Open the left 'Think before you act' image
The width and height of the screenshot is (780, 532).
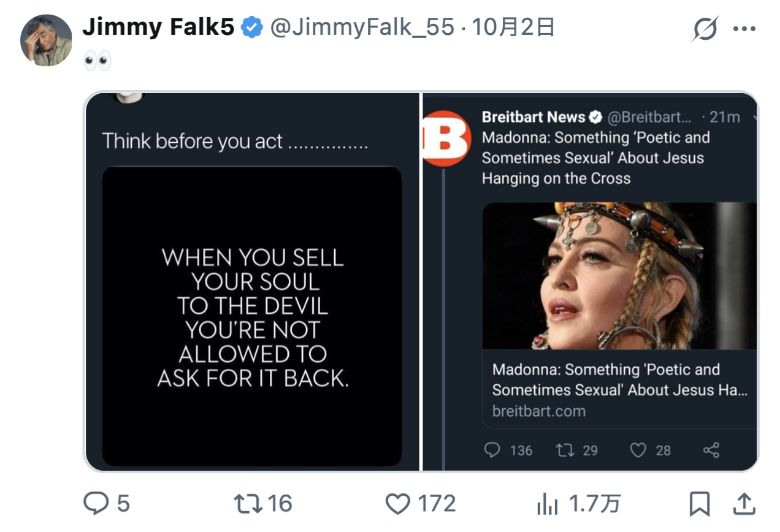coord(252,282)
